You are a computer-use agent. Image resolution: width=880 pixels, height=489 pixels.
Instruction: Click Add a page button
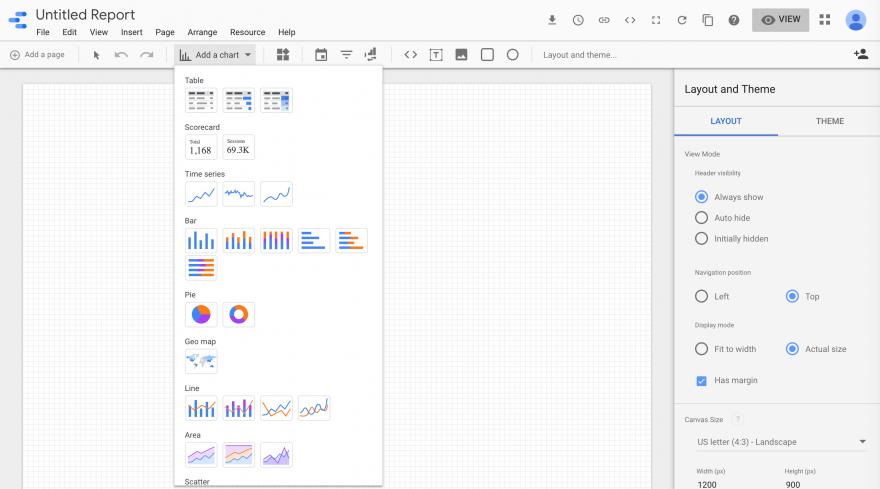[38, 55]
